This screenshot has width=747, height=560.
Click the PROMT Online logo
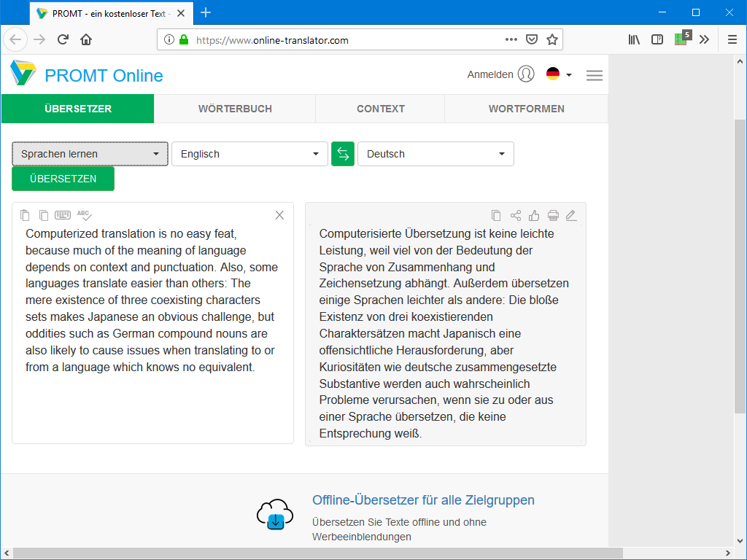86,74
